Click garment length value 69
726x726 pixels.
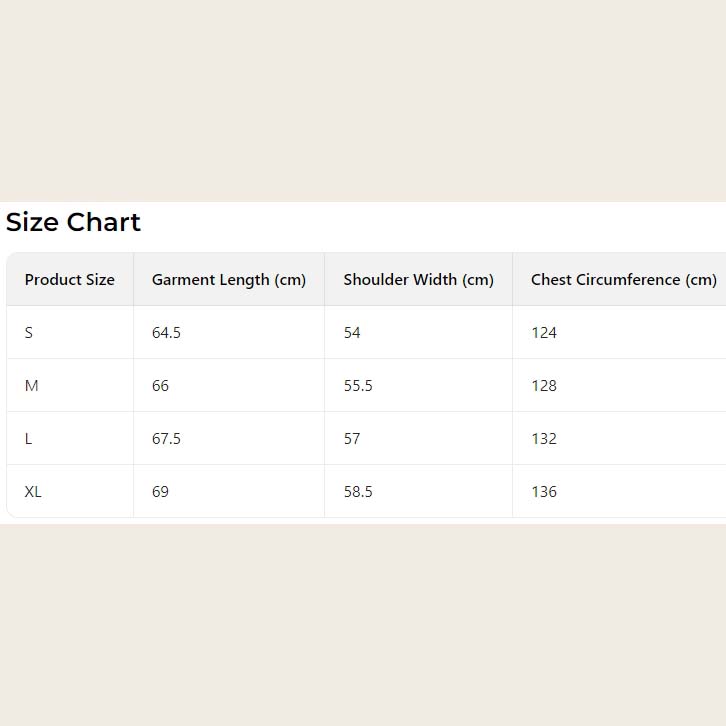click(161, 492)
